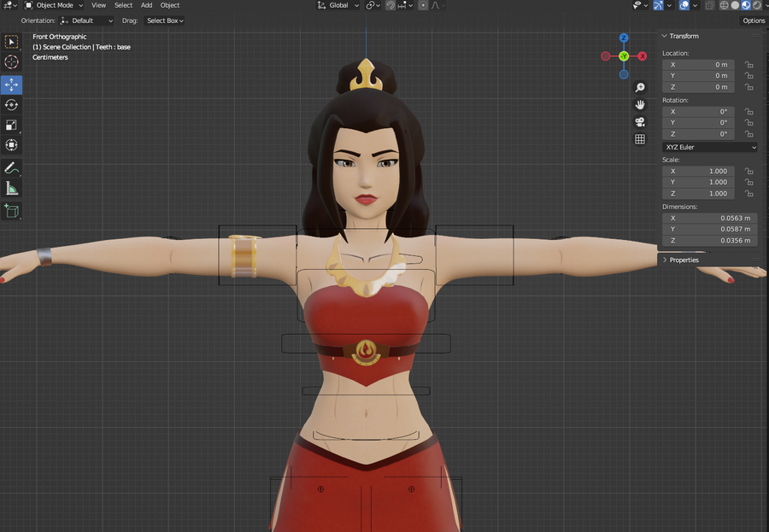769x532 pixels.
Task: Select the Cursor tool
Action: (x=11, y=61)
